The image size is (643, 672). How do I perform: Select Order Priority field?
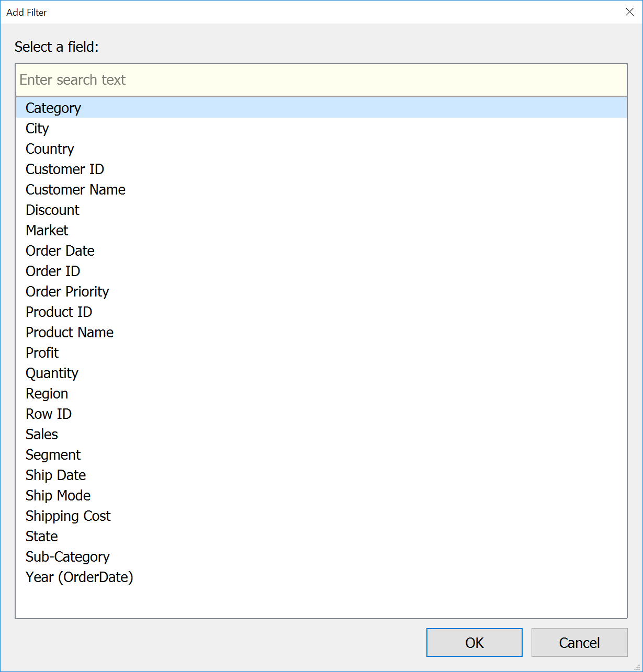(x=67, y=292)
